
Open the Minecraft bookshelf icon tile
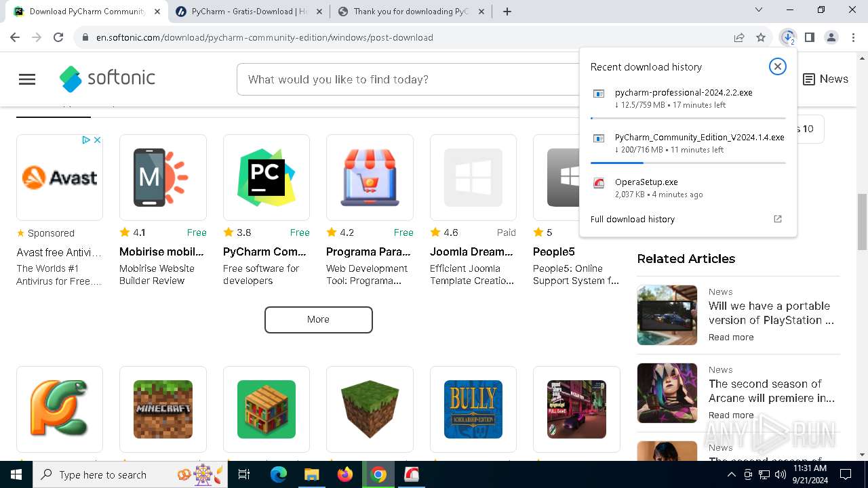(x=267, y=409)
